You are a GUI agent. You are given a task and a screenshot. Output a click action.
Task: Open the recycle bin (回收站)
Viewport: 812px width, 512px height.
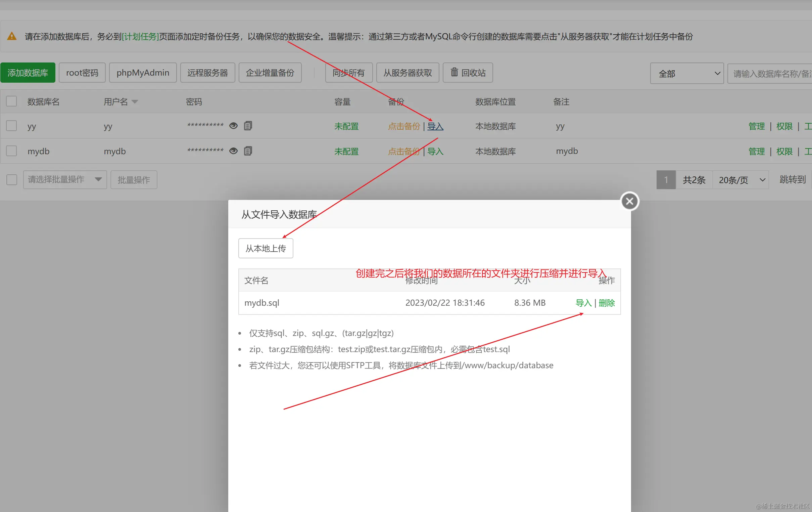pyautogui.click(x=468, y=73)
